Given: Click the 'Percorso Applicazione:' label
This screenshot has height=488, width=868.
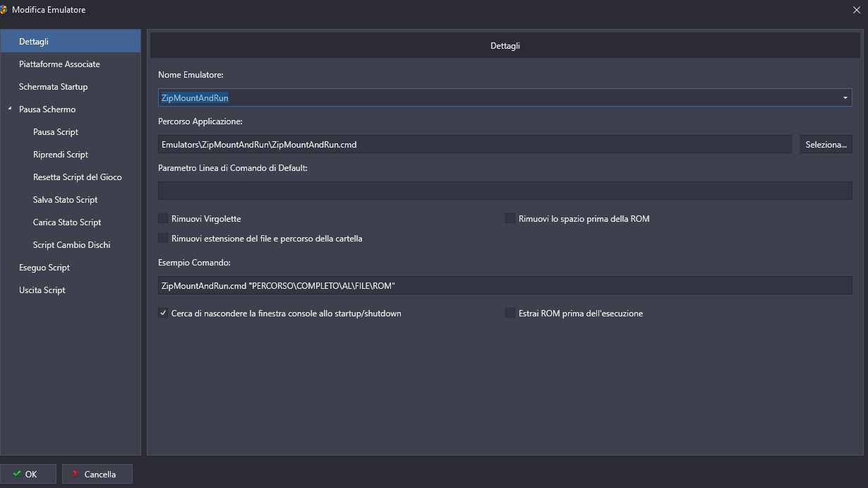Looking at the screenshot, I should pos(200,121).
